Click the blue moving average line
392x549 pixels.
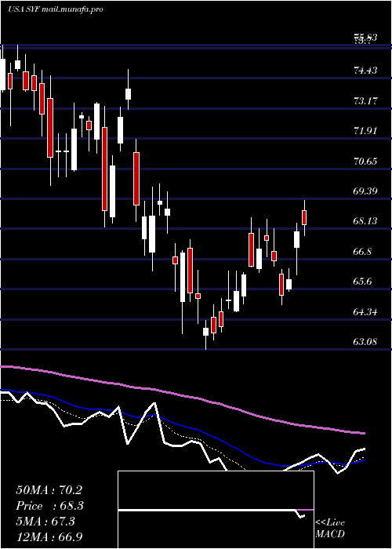tap(182, 425)
